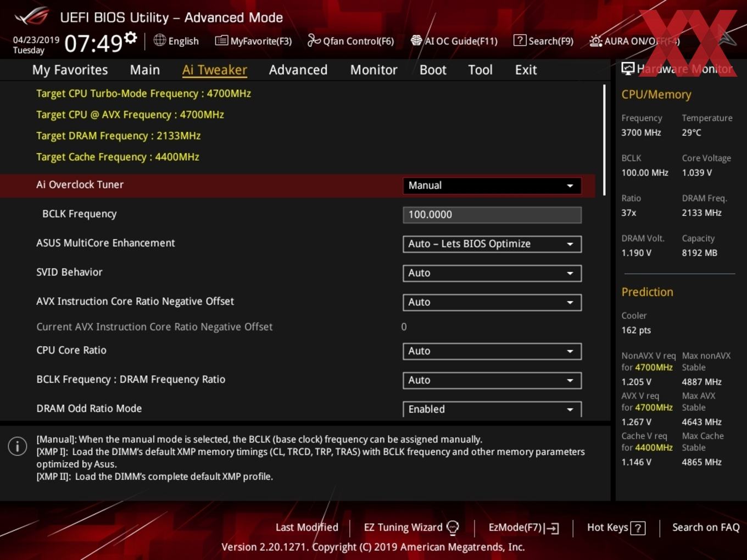The width and height of the screenshot is (747, 560).
Task: Click the globe language icon
Action: click(159, 40)
